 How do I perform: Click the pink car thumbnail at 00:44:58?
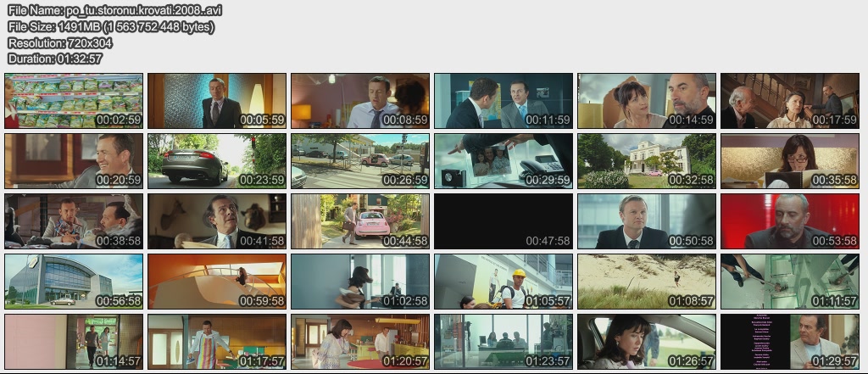360,221
